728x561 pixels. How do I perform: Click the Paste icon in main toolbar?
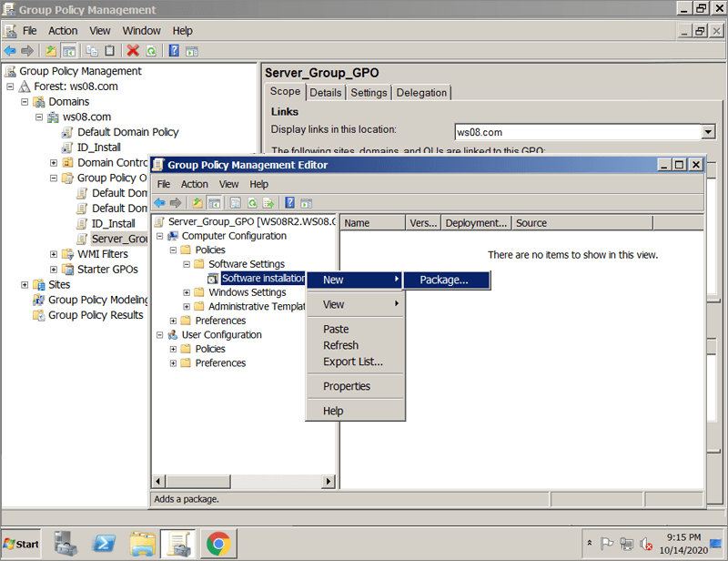point(110,51)
